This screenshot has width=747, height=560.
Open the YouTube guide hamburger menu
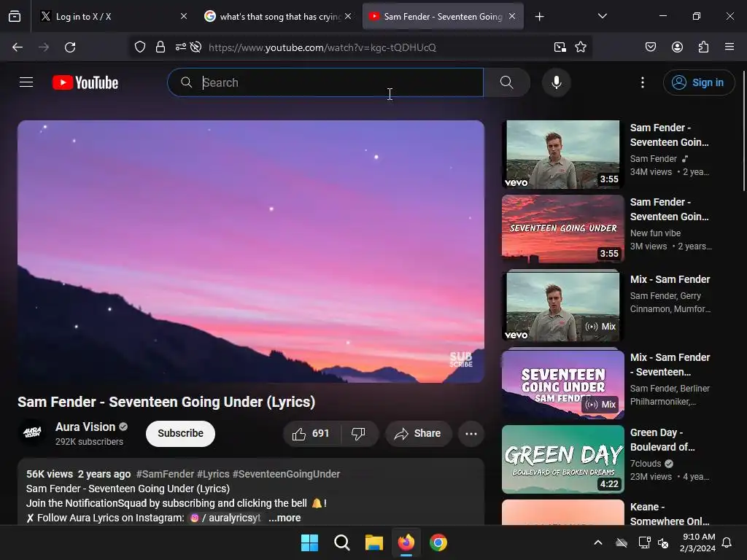tap(26, 82)
